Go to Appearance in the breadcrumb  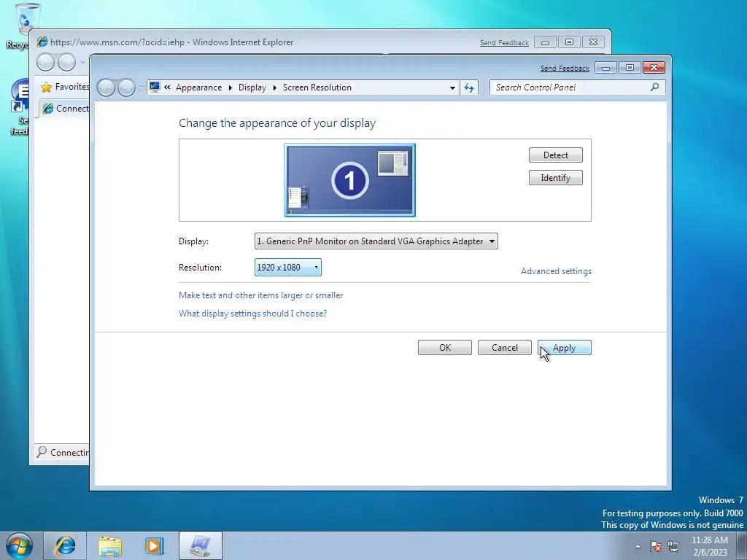click(198, 87)
